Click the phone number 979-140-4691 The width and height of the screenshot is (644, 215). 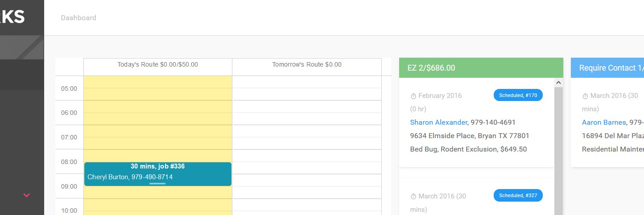tap(493, 122)
